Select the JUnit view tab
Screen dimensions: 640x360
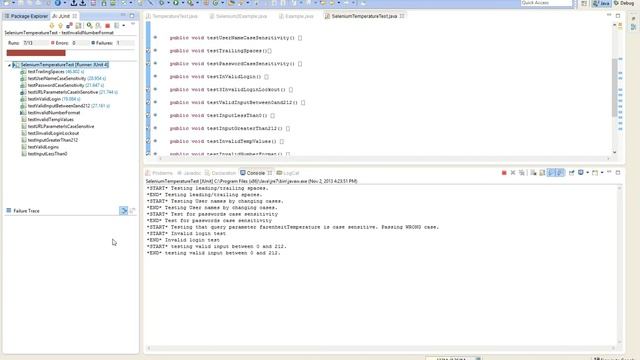pos(61,16)
